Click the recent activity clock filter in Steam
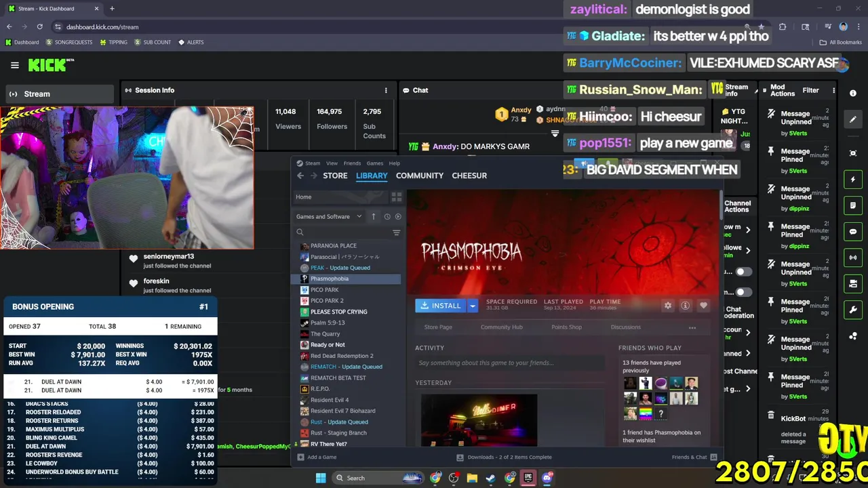This screenshot has width=868, height=488. [x=387, y=216]
